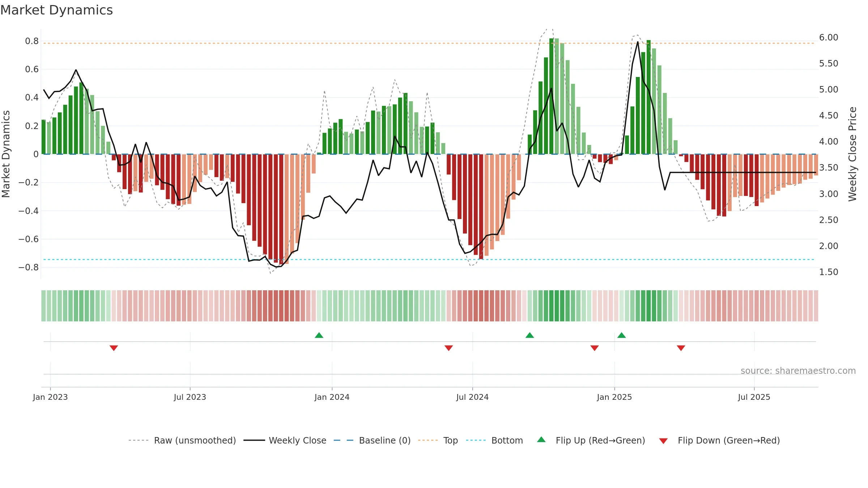Image resolution: width=868 pixels, height=488 pixels.
Task: Click the 2.50 price axis tick label
Action: click(829, 220)
